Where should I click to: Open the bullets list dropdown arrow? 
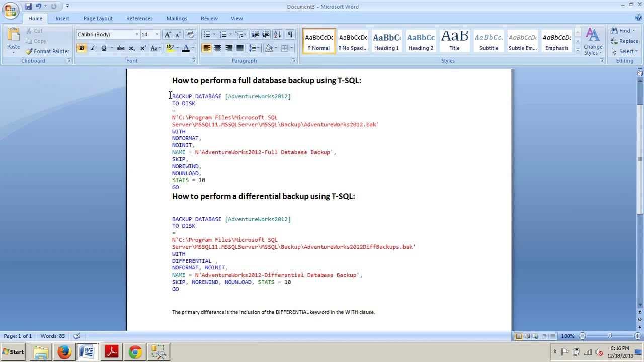(214, 35)
